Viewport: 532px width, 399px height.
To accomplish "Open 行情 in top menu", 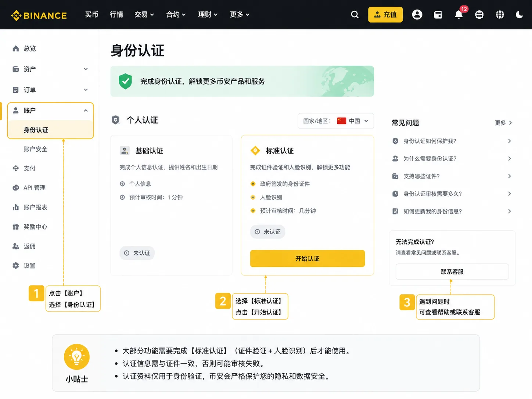I will [116, 15].
